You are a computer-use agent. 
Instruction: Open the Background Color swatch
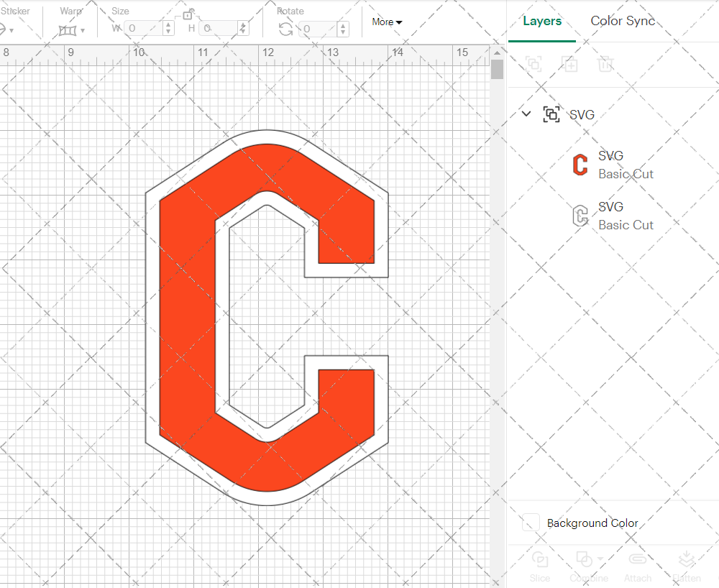531,523
